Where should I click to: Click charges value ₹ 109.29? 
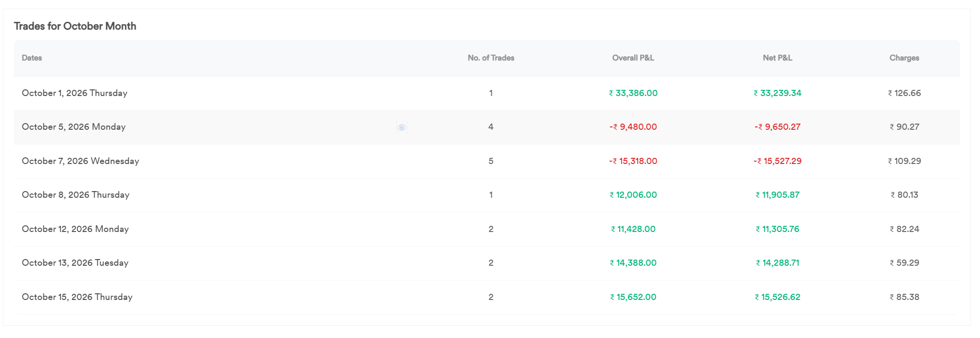(904, 161)
